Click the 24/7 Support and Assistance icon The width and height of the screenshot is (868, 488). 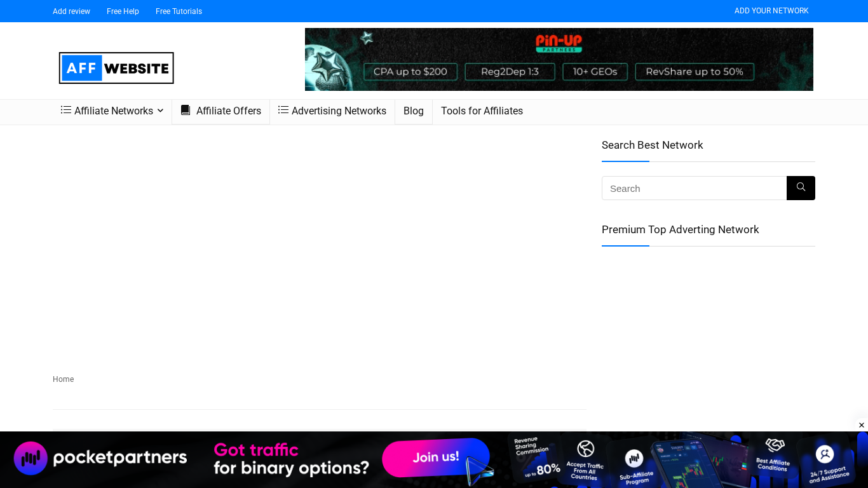tap(825, 454)
